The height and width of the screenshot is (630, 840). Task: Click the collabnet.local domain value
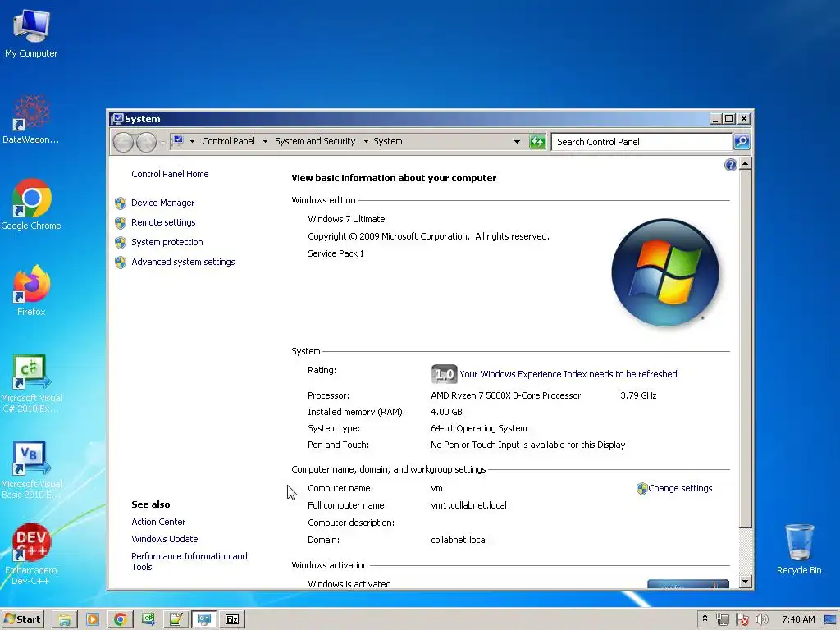click(x=459, y=540)
